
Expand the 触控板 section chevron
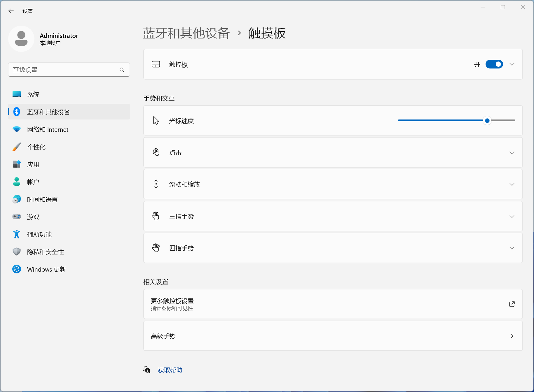[512, 64]
